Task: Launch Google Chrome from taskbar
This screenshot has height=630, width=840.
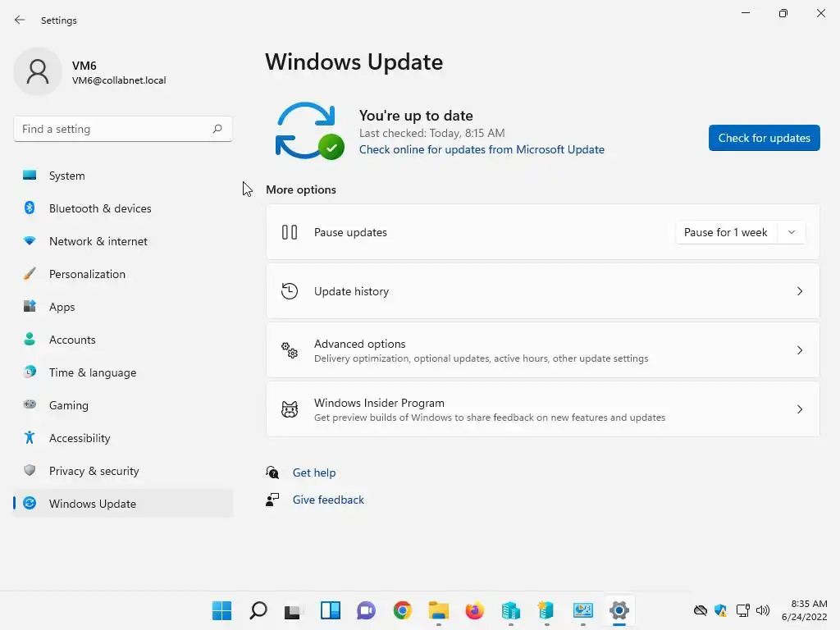Action: (402, 610)
